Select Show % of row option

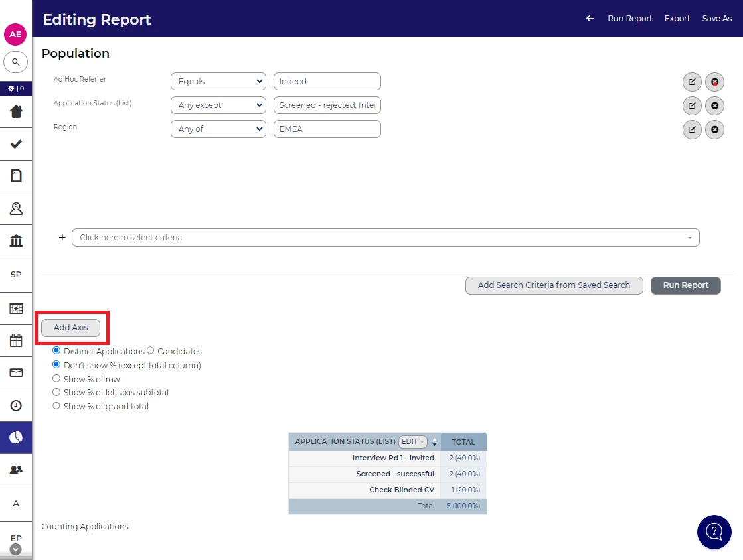tap(56, 379)
